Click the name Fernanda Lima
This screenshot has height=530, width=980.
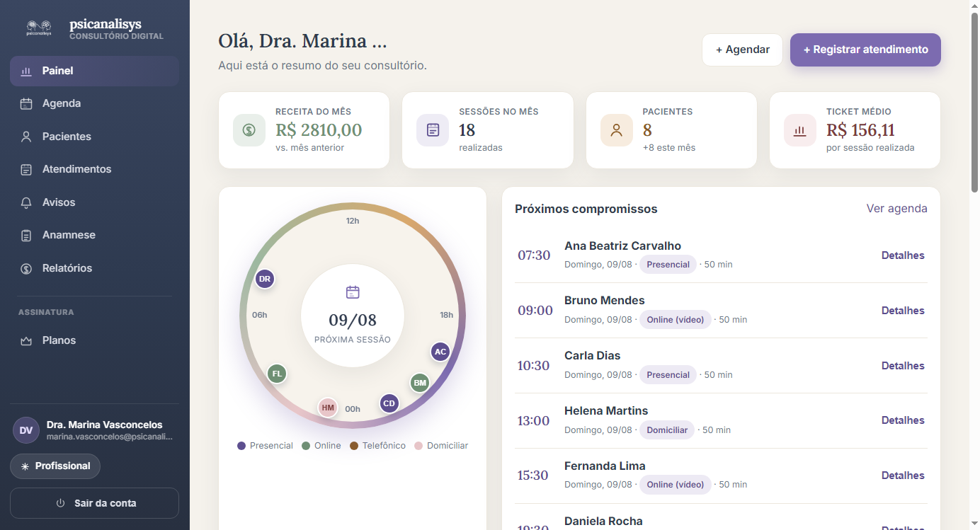point(605,466)
